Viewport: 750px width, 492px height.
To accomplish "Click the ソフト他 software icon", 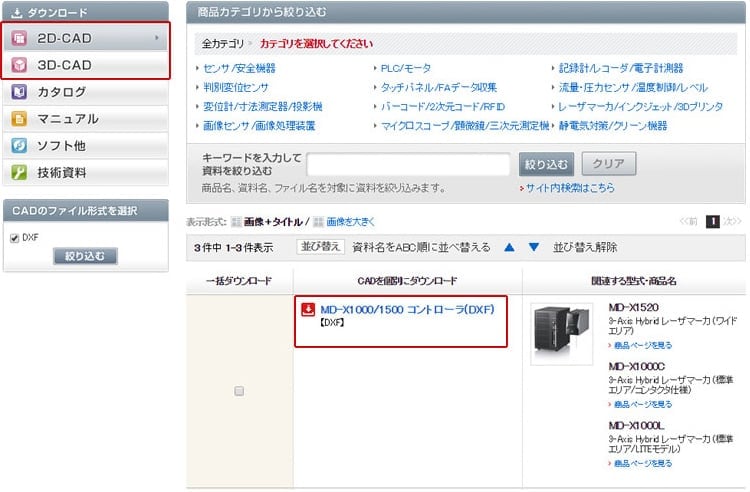I will tap(19, 146).
